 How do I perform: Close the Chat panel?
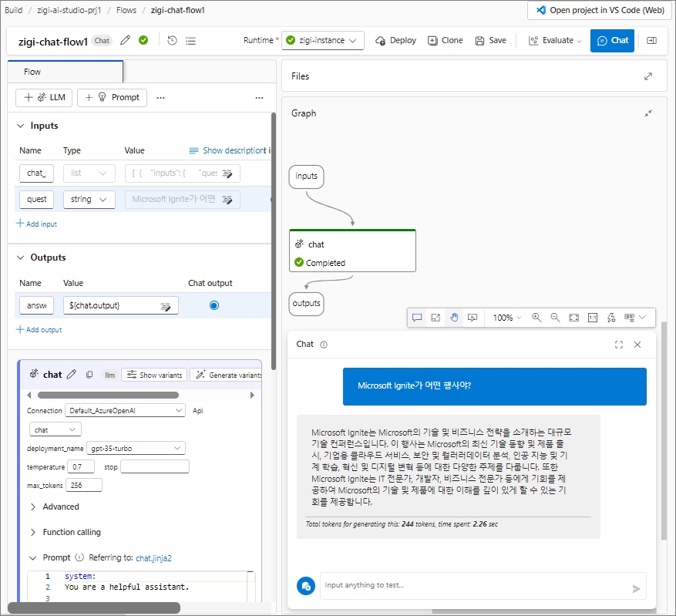point(637,345)
